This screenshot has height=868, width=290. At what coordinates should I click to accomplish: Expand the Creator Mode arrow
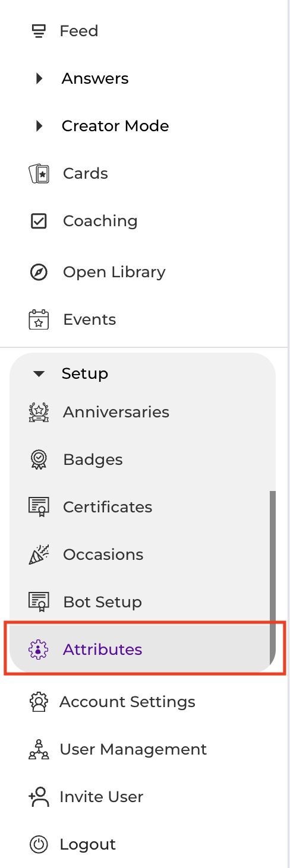point(39,126)
